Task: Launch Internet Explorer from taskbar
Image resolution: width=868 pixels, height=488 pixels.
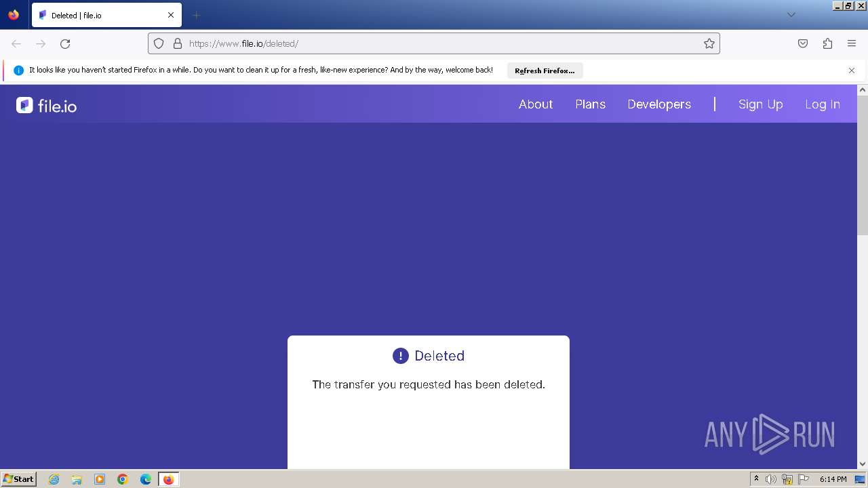Action: point(54,479)
